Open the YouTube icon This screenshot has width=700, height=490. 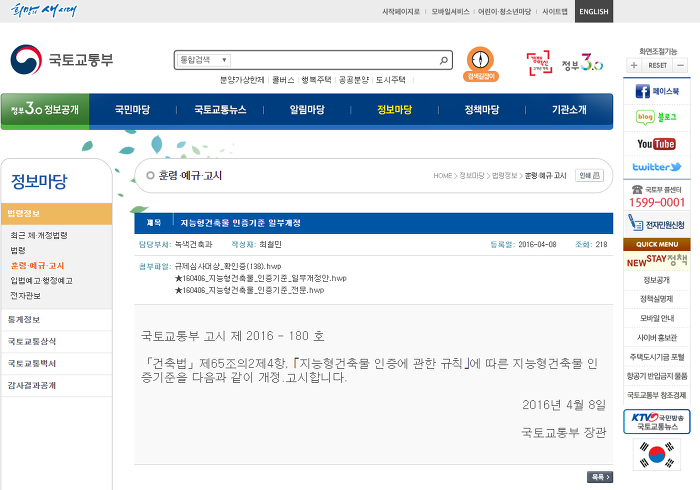point(656,144)
